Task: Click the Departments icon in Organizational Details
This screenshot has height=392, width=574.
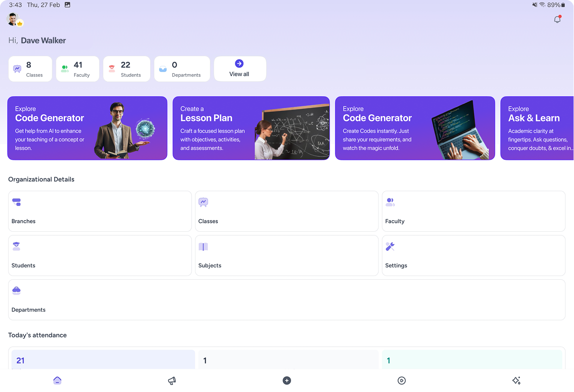Action: coord(17,291)
